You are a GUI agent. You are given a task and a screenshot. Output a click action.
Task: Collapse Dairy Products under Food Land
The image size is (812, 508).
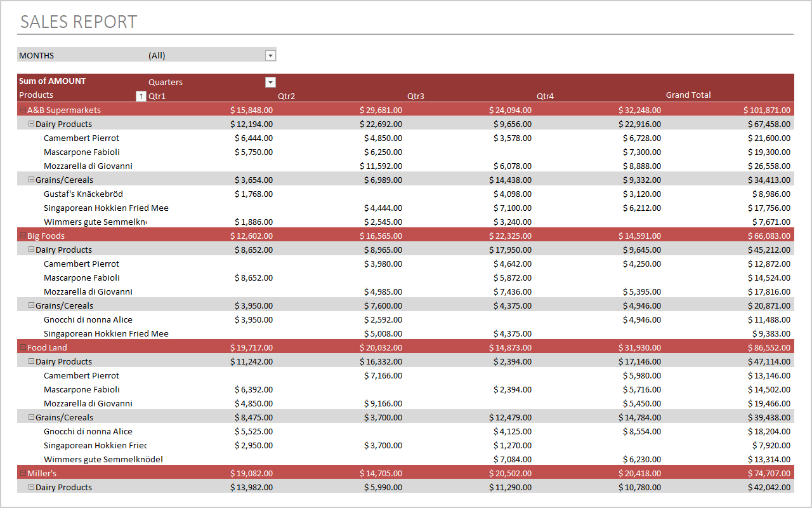tap(31, 361)
